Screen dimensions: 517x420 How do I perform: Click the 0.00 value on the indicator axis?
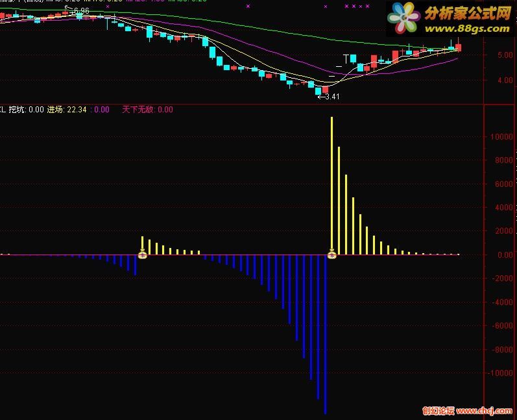[505, 254]
